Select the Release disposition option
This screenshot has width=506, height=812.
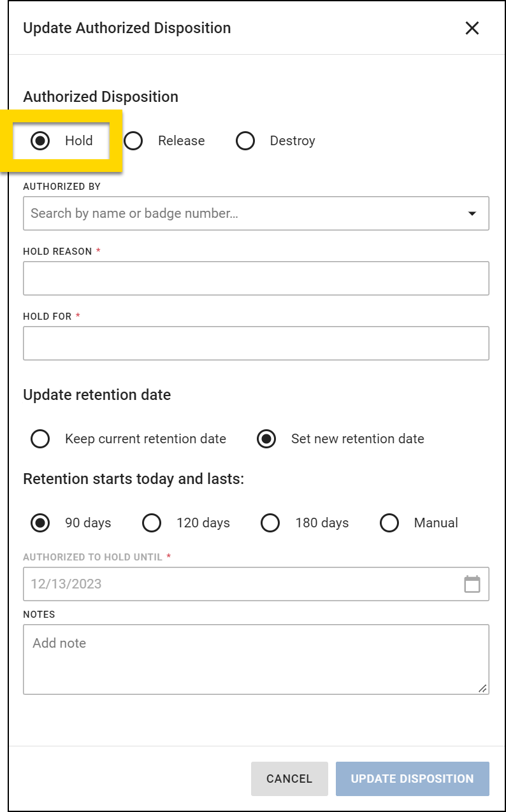point(133,141)
